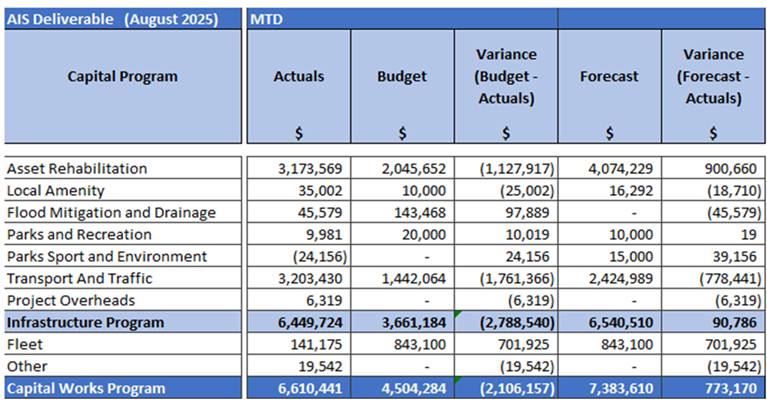The image size is (767, 403).
Task: Click the MTD header cell
Action: click(x=402, y=19)
